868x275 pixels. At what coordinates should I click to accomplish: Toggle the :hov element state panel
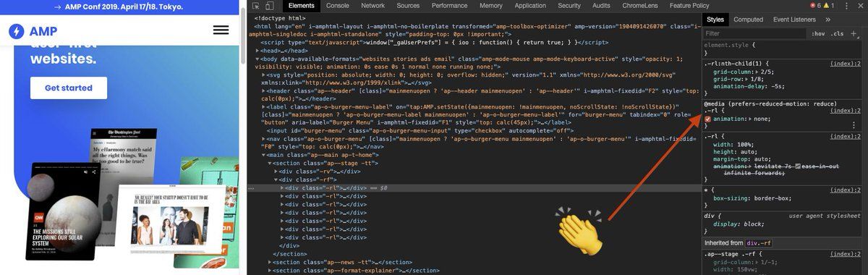coord(817,33)
